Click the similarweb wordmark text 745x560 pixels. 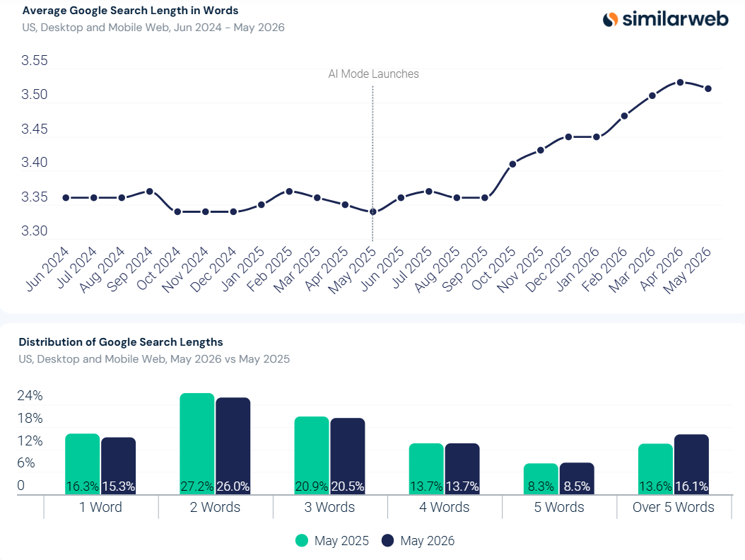pos(675,19)
